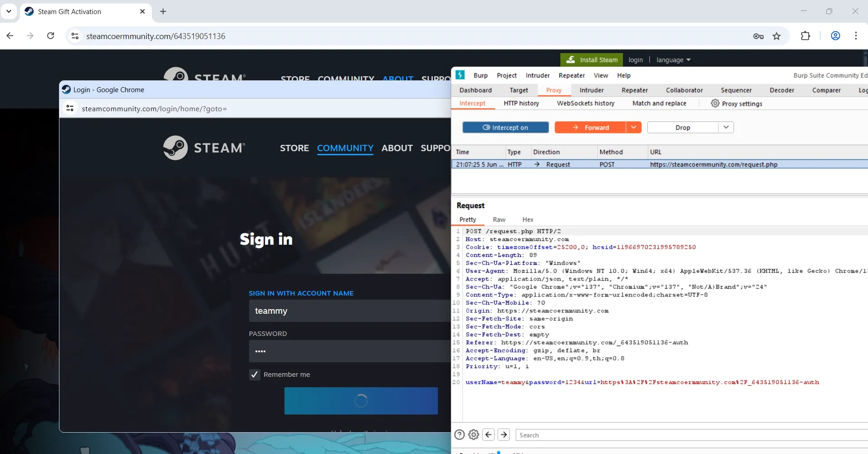Open the Help menu in Burp
Screen dimensions: 868x454
coord(624,75)
